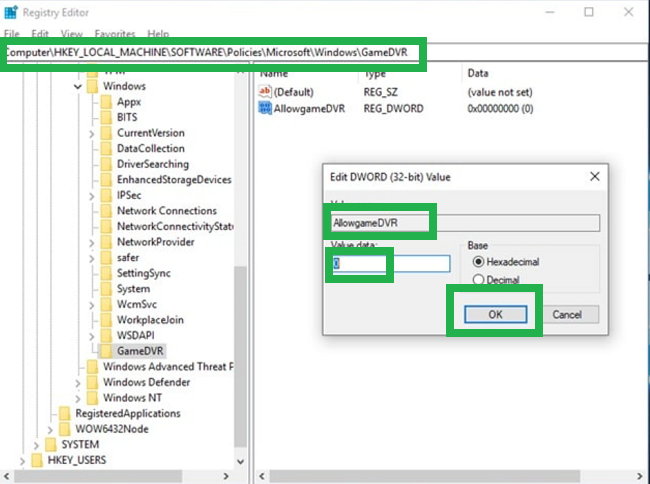Click the RegisteredApplications folder icon
Image resolution: width=650 pixels, height=484 pixels.
(x=65, y=413)
